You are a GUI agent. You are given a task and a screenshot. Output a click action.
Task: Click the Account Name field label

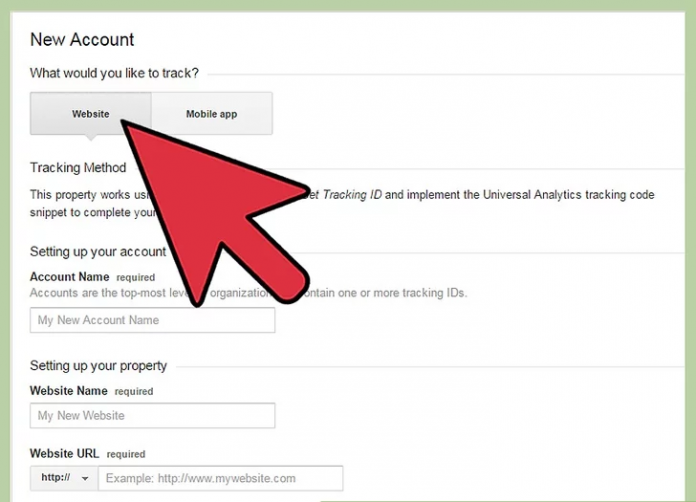[x=70, y=277]
